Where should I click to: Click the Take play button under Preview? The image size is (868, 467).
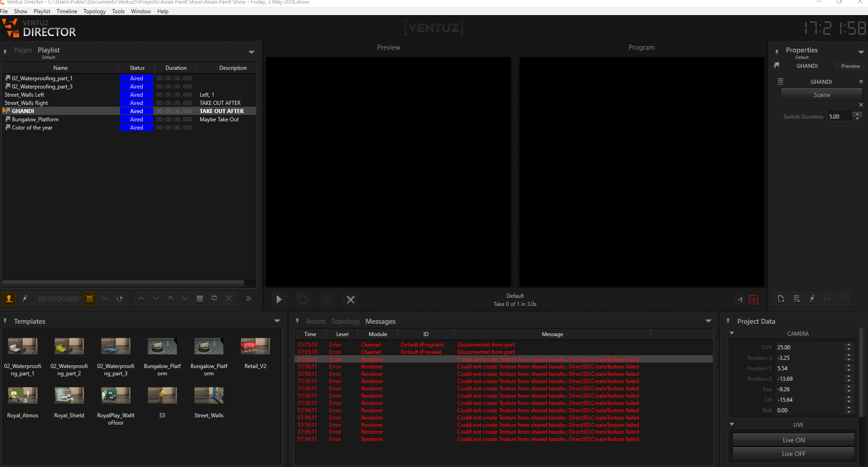[x=279, y=300]
